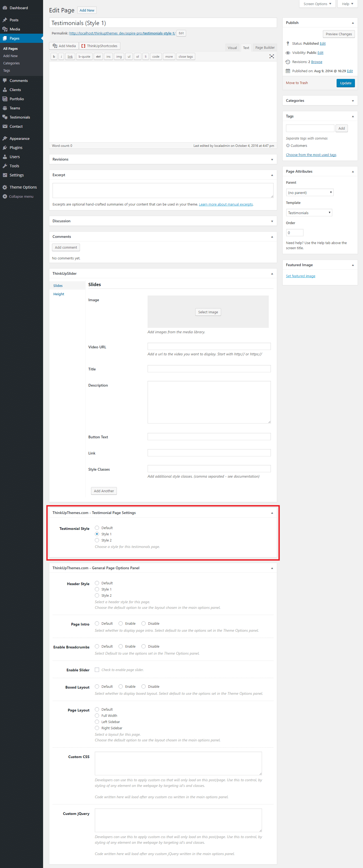Click the blue Update button
Viewport: 363px width, 868px height.
[x=345, y=83]
